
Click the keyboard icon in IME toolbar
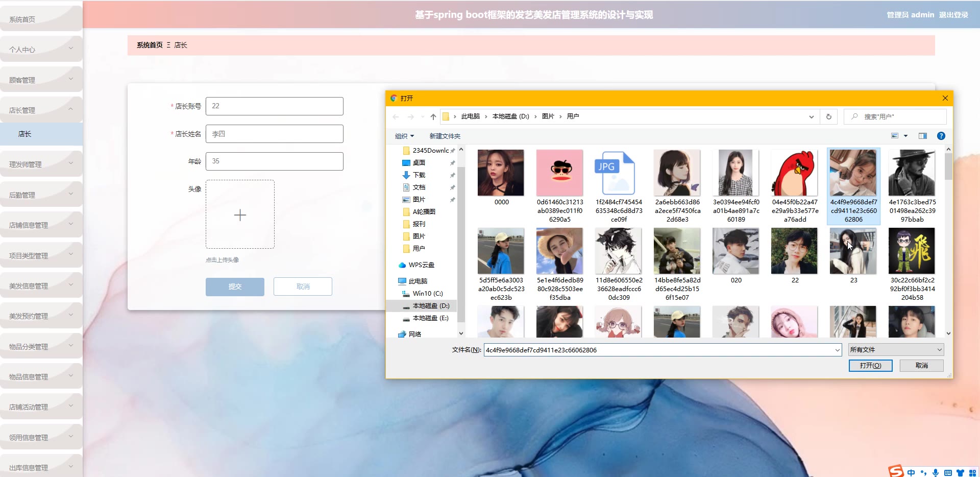[x=948, y=473]
